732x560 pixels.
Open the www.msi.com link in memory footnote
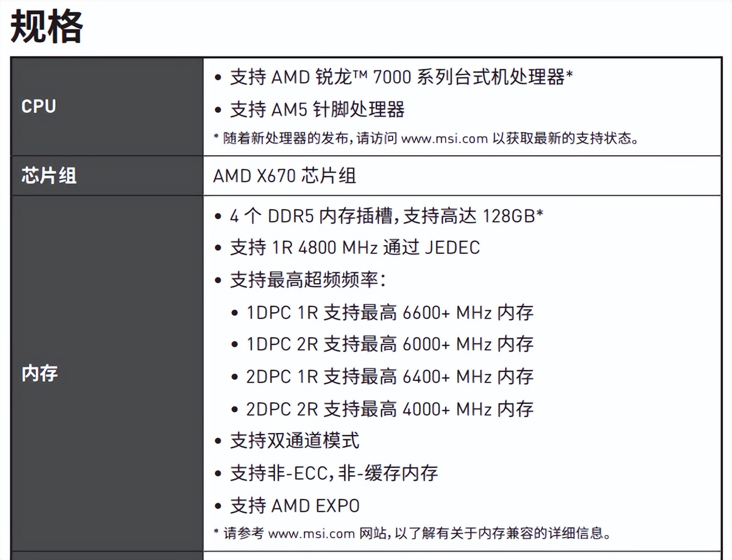coord(311,534)
